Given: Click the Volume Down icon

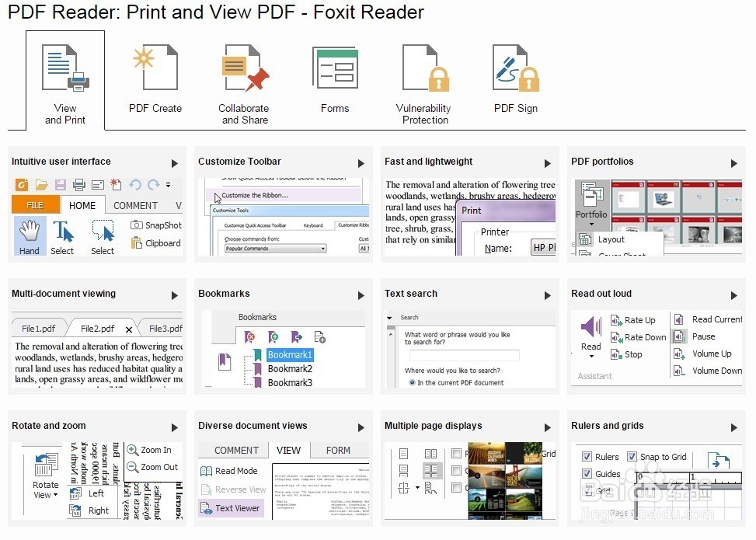Looking at the screenshot, I should pyautogui.click(x=679, y=371).
